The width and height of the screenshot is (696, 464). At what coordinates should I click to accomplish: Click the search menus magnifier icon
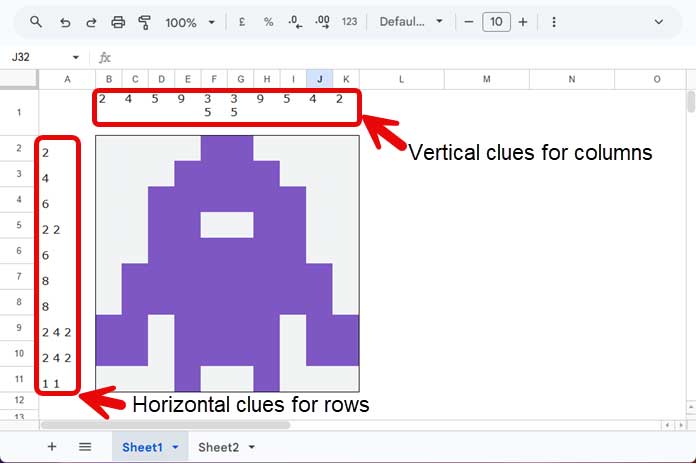click(36, 21)
